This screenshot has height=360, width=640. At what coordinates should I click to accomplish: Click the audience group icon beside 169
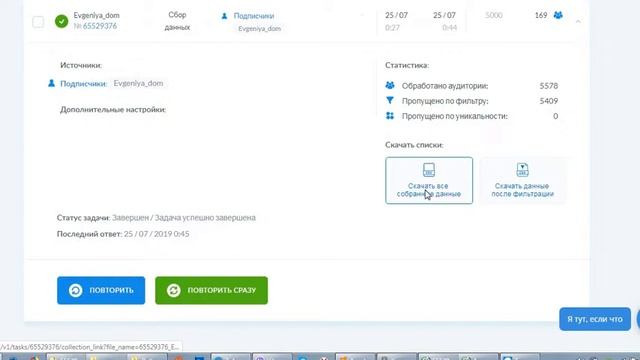click(x=558, y=15)
